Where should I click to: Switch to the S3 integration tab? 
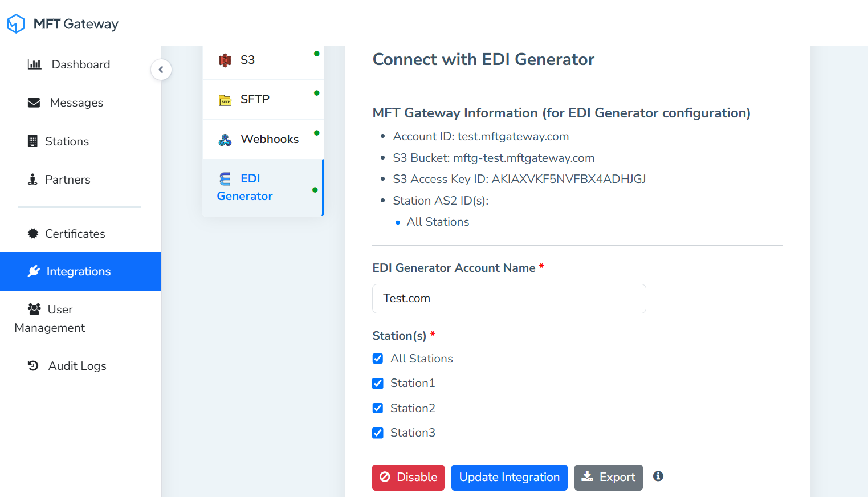click(263, 60)
